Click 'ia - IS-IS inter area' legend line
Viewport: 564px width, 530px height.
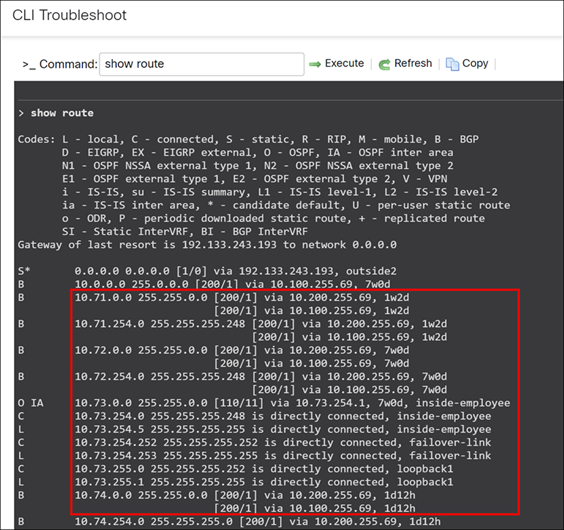pyautogui.click(x=286, y=205)
